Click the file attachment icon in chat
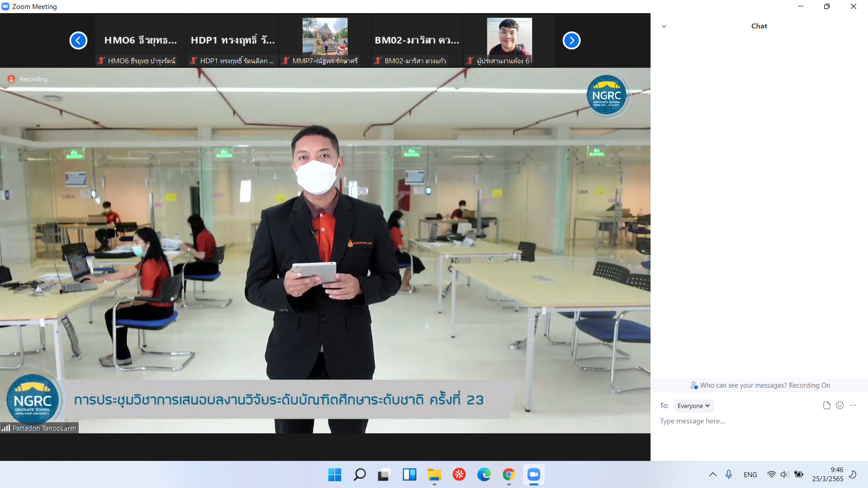868x488 pixels. point(826,405)
